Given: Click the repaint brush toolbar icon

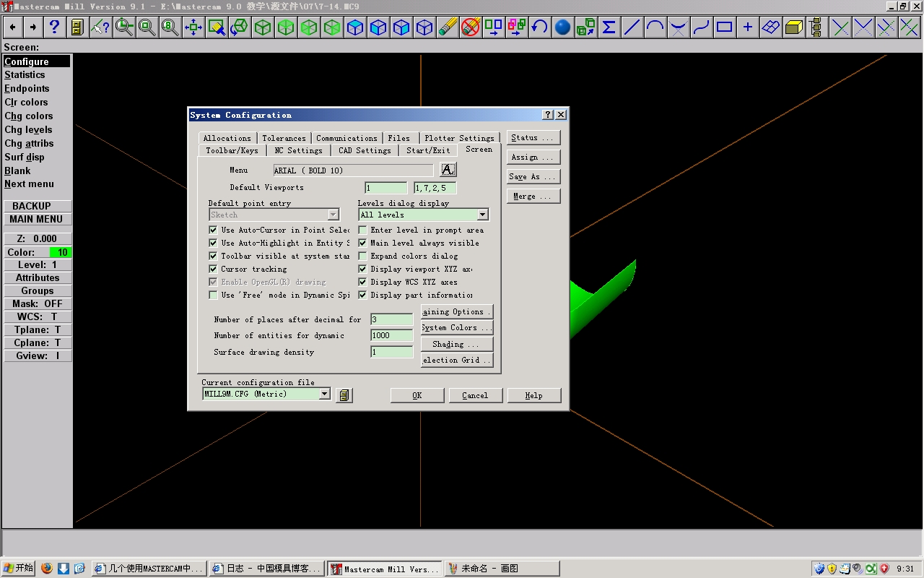Looking at the screenshot, I should click(x=217, y=27).
